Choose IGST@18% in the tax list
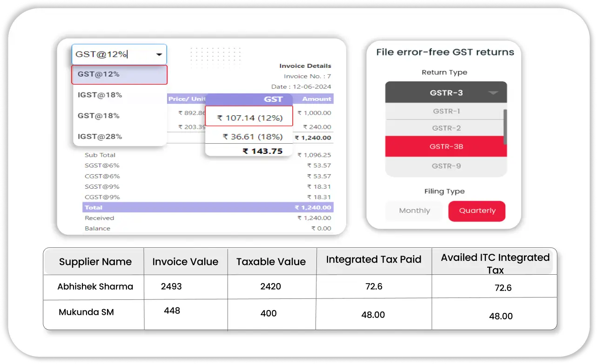This screenshot has width=597, height=364. coord(100,95)
